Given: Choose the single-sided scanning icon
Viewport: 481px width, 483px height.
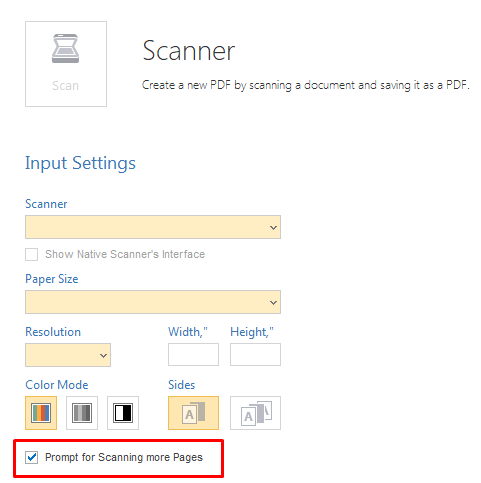Looking at the screenshot, I should (x=193, y=413).
